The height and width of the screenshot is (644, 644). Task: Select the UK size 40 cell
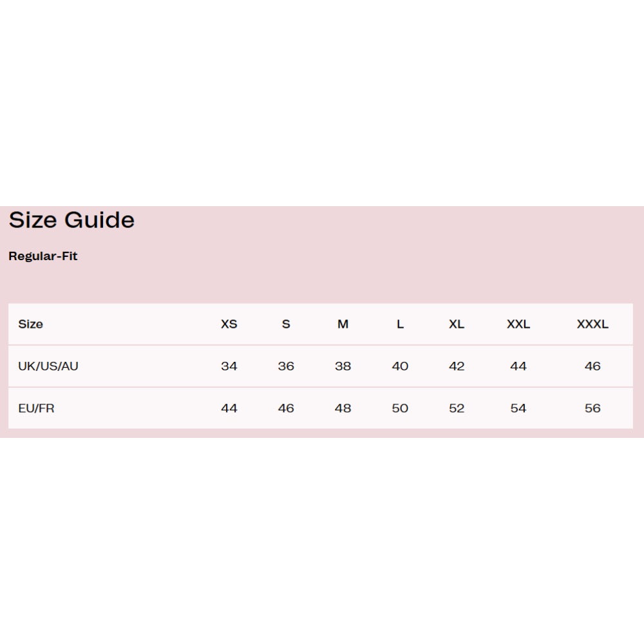tap(400, 366)
